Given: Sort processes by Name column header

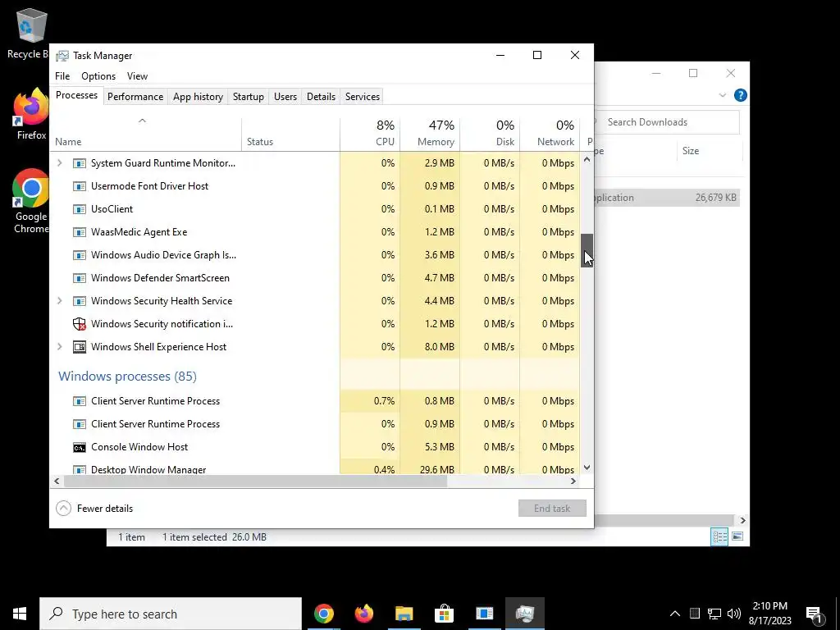Looking at the screenshot, I should click(x=146, y=134).
